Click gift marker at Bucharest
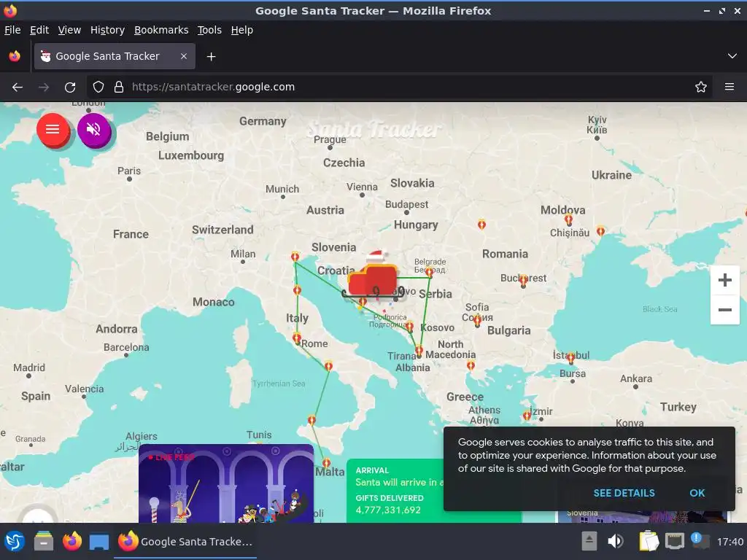747x560 pixels. tap(523, 279)
